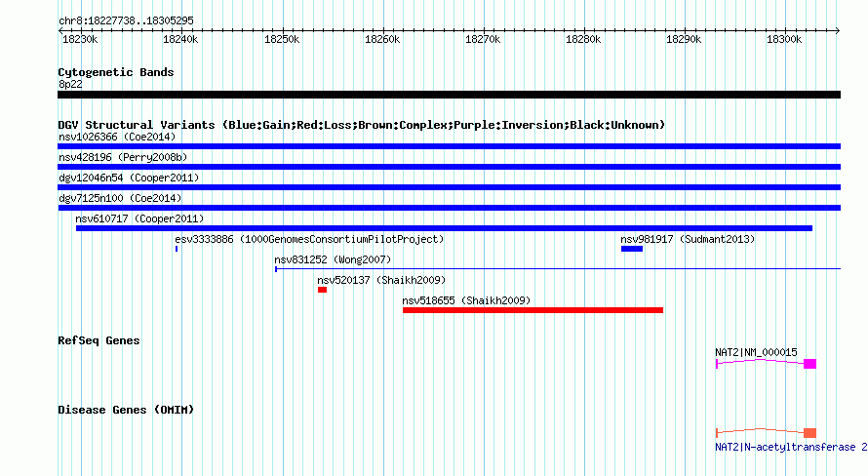Click the 18270k ruler position
This screenshot has width=868, height=476.
click(483, 39)
